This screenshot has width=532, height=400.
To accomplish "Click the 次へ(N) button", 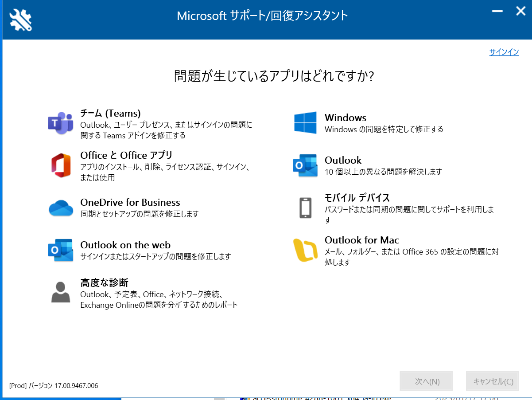I will (426, 381).
